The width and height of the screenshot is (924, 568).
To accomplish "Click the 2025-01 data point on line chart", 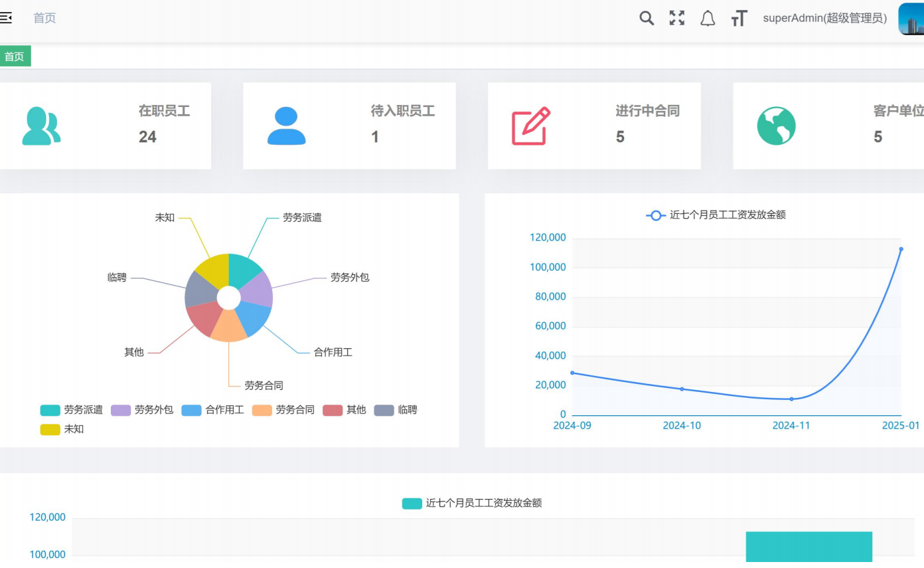I will pyautogui.click(x=901, y=249).
